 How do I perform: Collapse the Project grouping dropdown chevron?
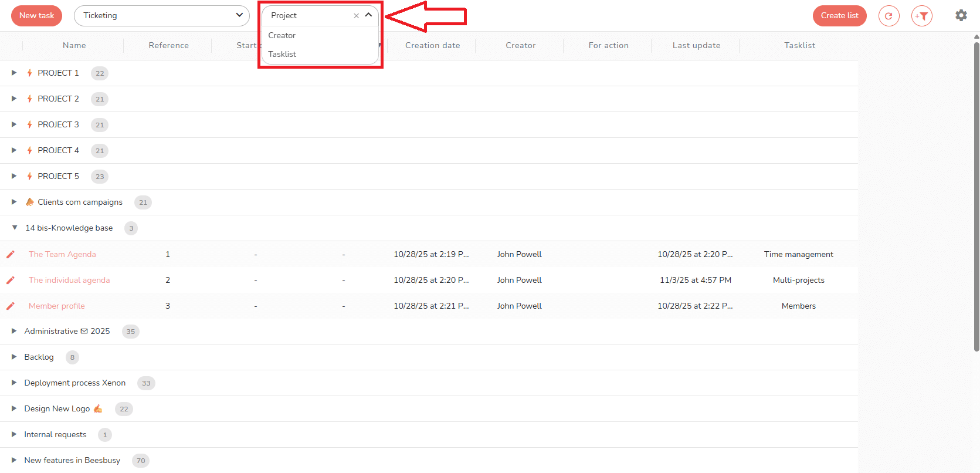tap(368, 15)
